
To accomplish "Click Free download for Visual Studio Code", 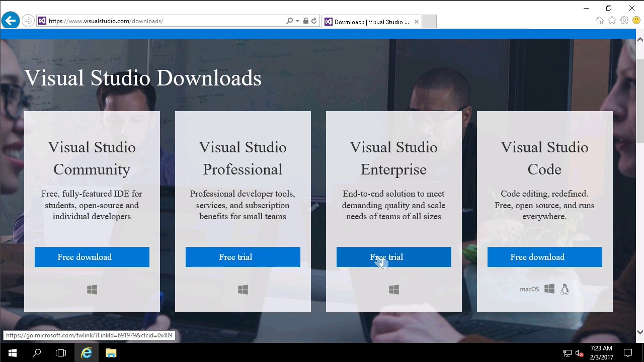I will point(545,257).
